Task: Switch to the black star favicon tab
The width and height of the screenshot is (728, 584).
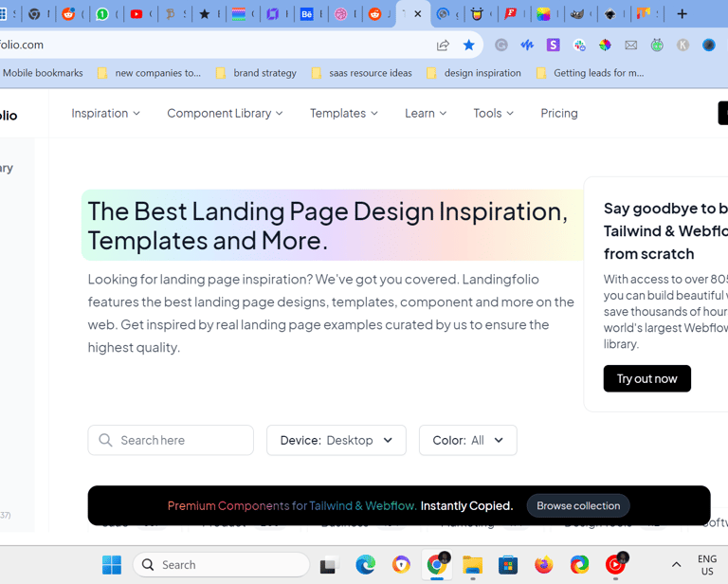Action: click(x=205, y=14)
